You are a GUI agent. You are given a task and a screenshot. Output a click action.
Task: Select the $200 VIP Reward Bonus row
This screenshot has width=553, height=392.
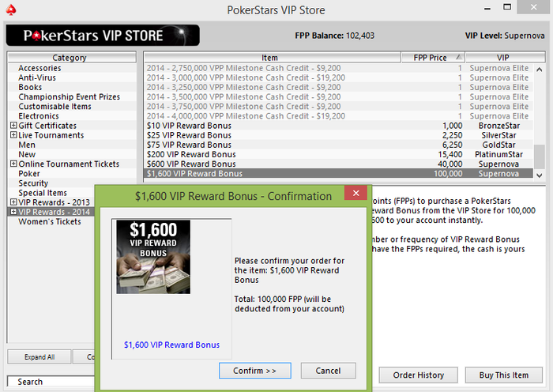click(339, 154)
